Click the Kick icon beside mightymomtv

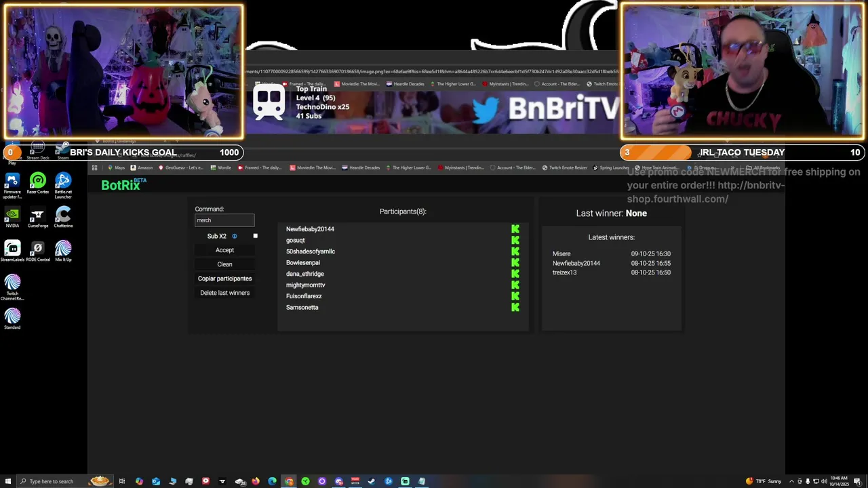[x=515, y=285]
